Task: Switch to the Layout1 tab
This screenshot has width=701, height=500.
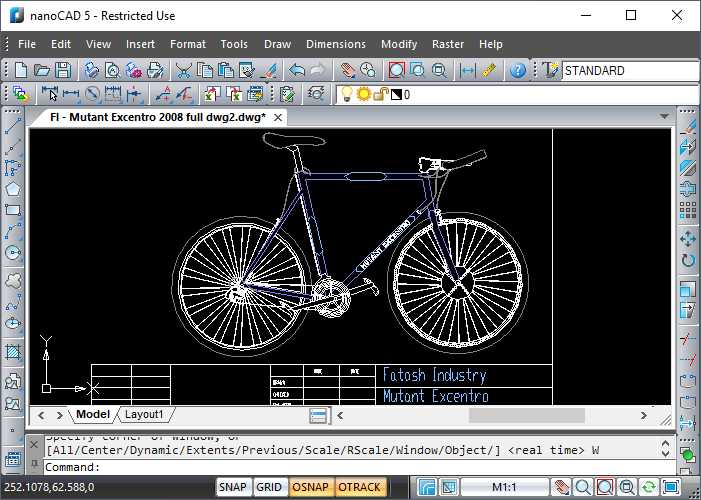Action: pos(145,414)
